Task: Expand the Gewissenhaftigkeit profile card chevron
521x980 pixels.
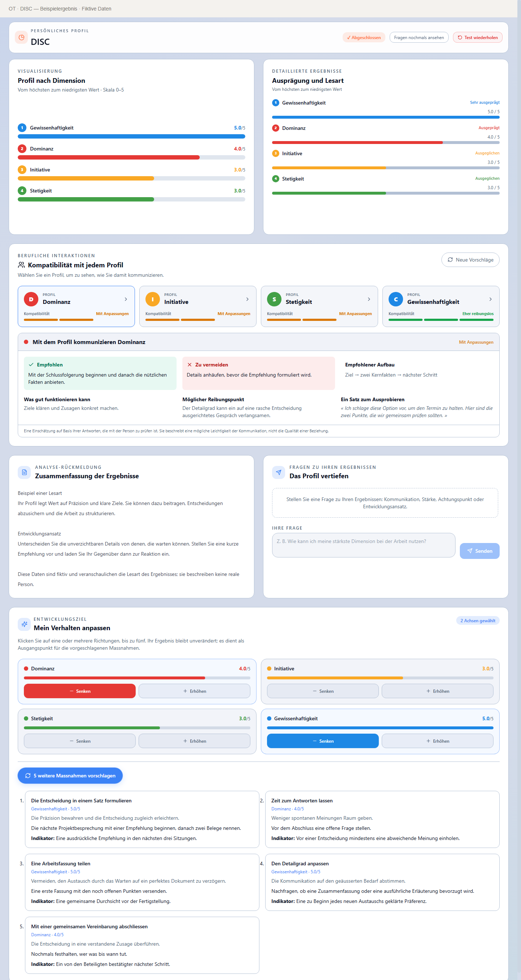Action: point(491,299)
